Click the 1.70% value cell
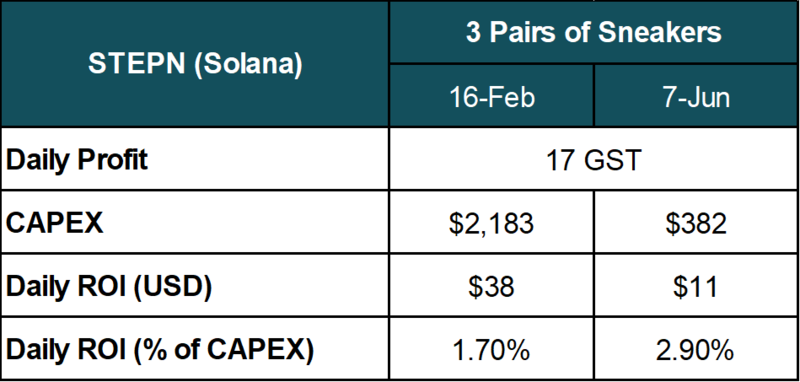 pos(492,349)
